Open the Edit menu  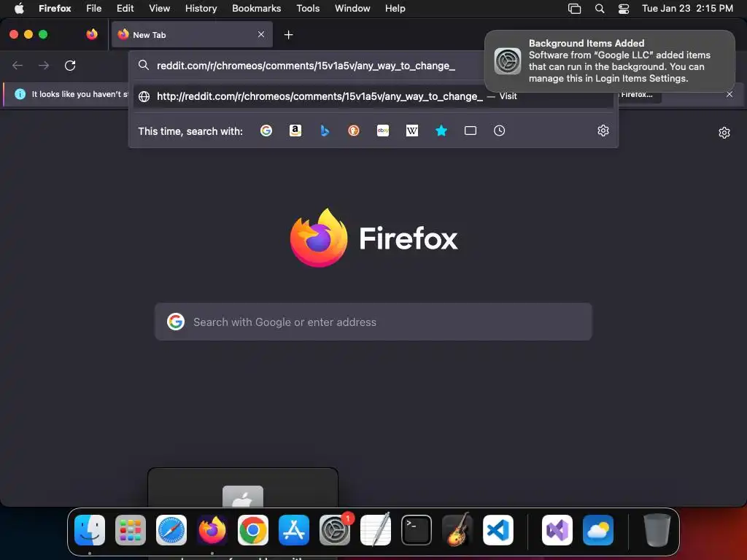[x=125, y=8]
